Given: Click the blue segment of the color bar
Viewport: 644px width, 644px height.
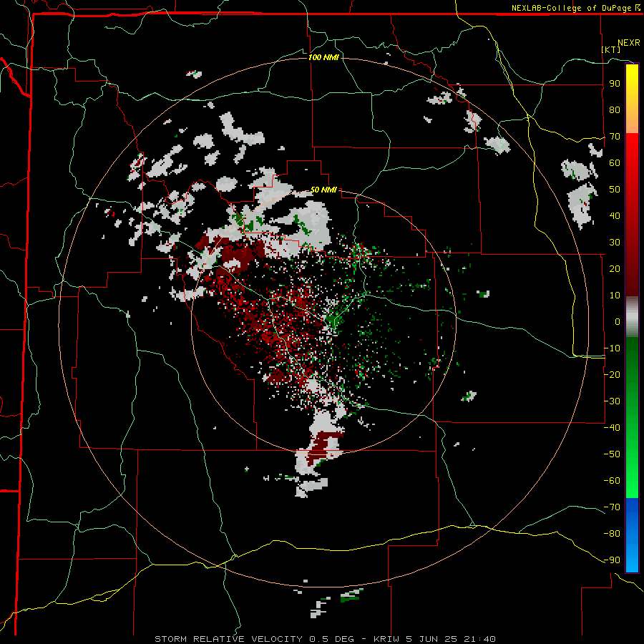Looking at the screenshot, I should [632, 535].
